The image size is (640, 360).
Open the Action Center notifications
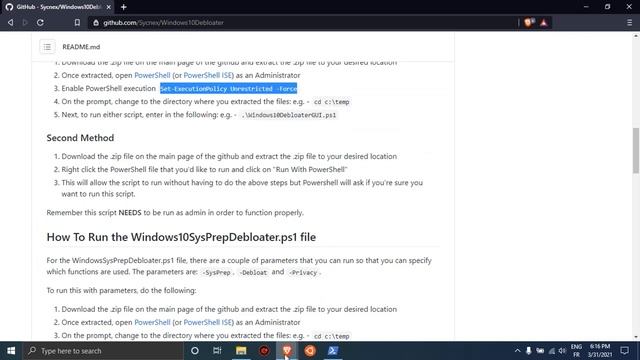pyautogui.click(x=624, y=351)
